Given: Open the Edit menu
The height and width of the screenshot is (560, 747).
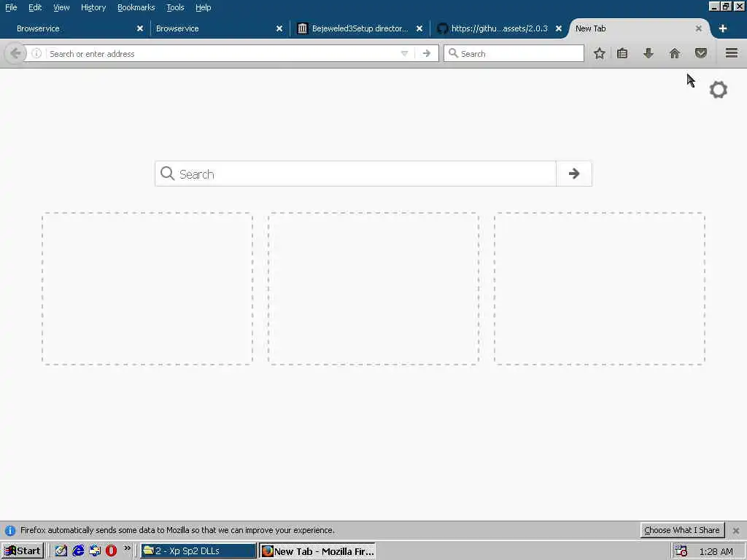Looking at the screenshot, I should (x=35, y=7).
